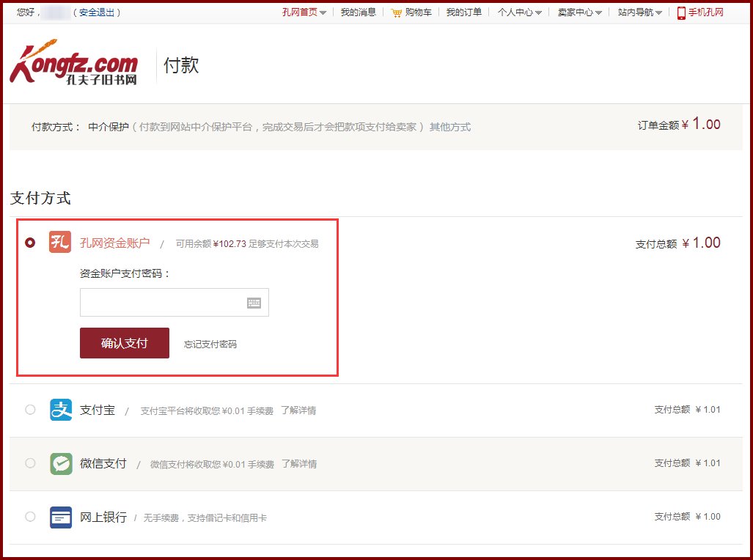Viewport: 753px width, 560px height.
Task: Expand the 个人中心 dropdown
Action: point(518,12)
